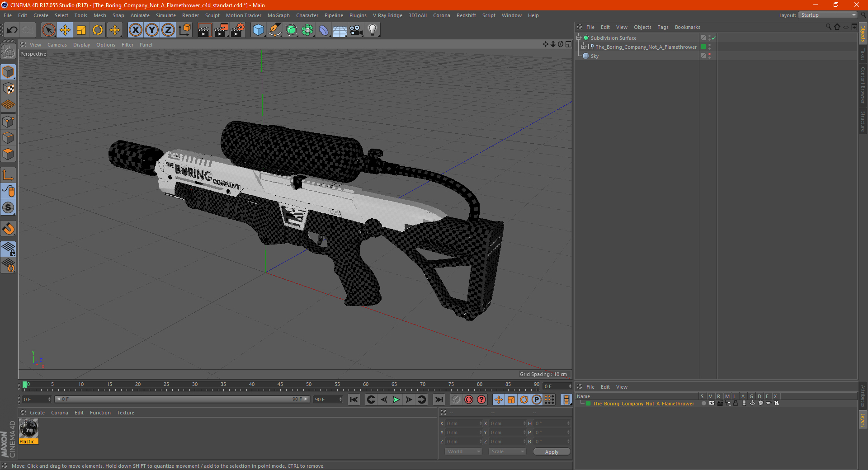
Task: Click the current frame 0 F field
Action: [37, 399]
